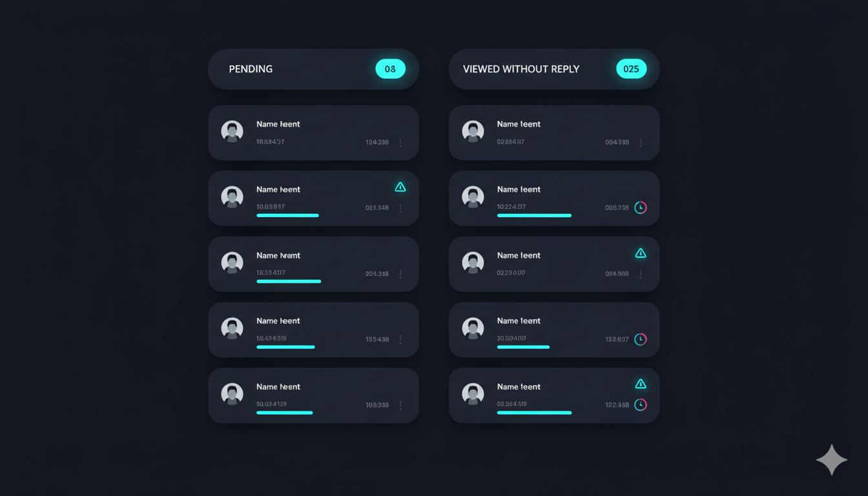Click the sparkle star icon in the screen corner
The height and width of the screenshot is (496, 868).
[831, 460]
